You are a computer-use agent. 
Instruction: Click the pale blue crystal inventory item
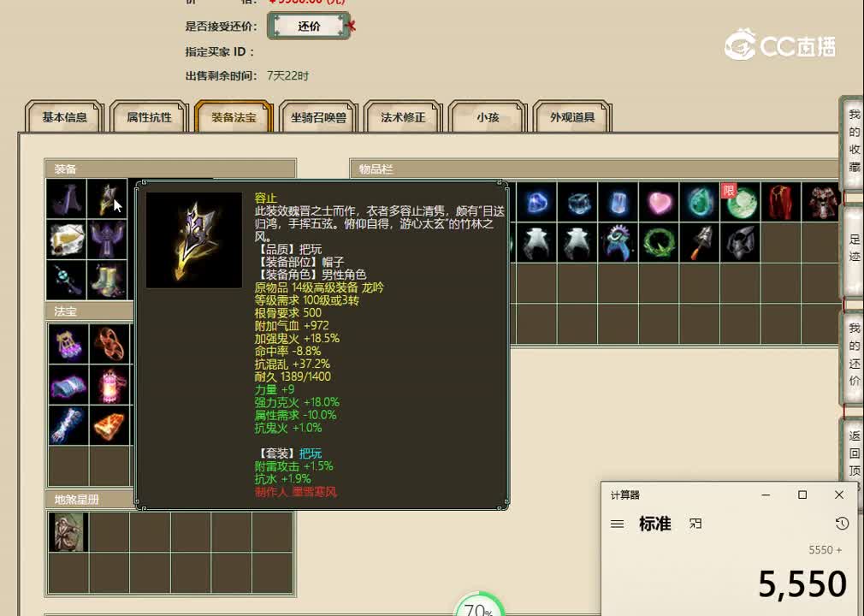tap(618, 202)
